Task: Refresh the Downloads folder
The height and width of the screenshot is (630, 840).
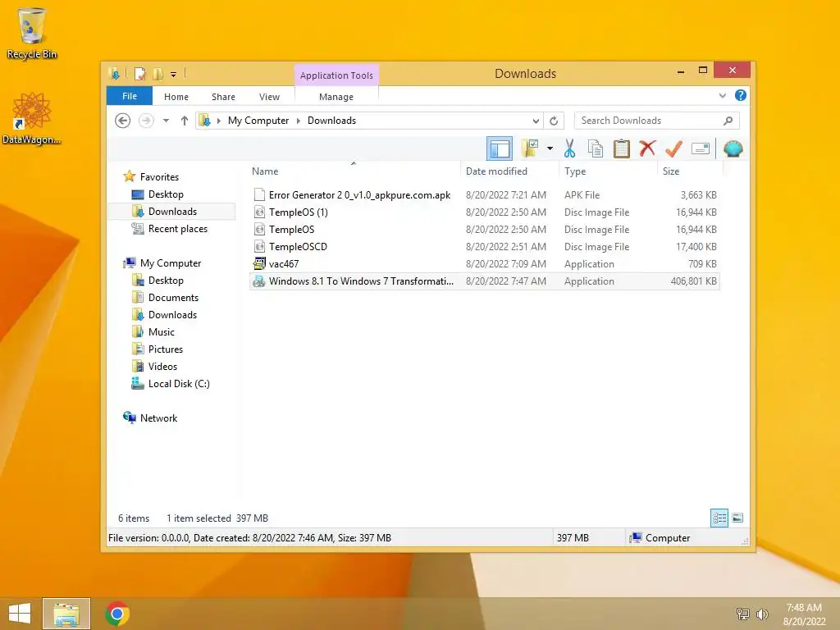Action: [554, 121]
